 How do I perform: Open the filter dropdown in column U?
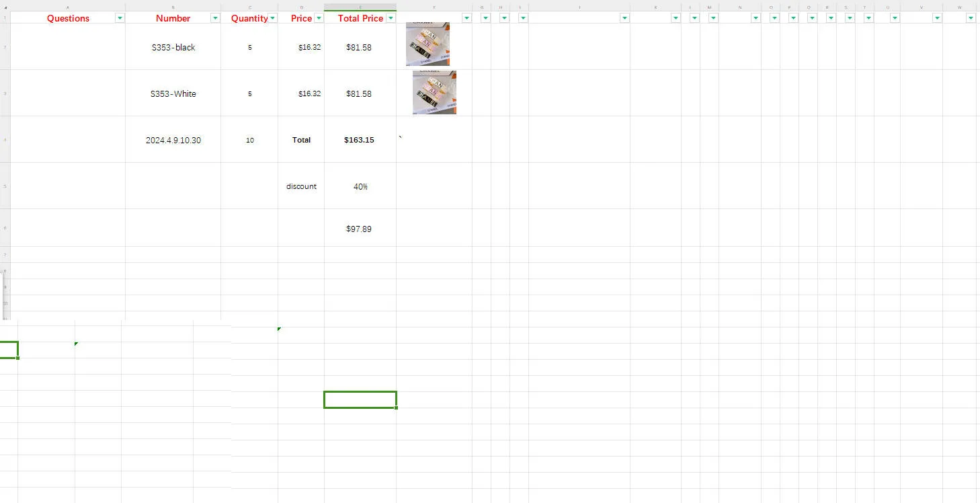click(x=895, y=18)
